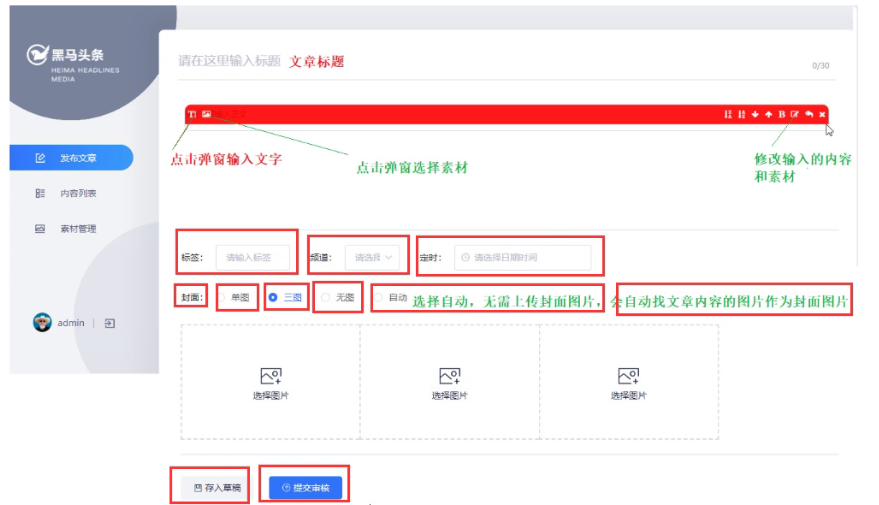Click the 存入草稿 save draft button
Image resolution: width=879 pixels, height=505 pixels.
click(214, 488)
